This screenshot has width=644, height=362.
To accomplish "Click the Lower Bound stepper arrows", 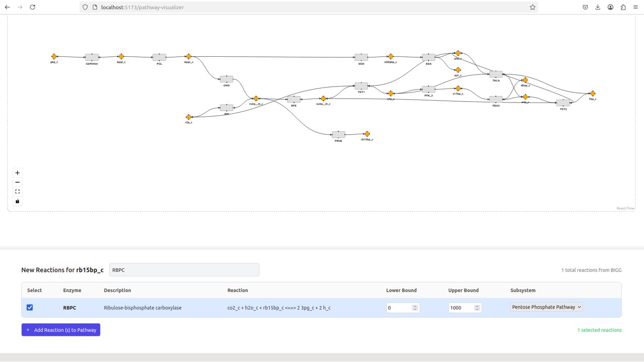I will pyautogui.click(x=415, y=308).
